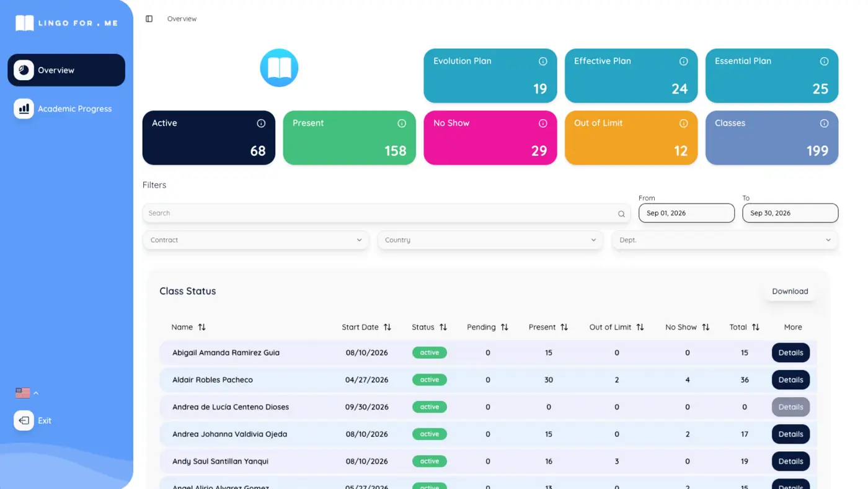Click the search magnifier icon

621,213
